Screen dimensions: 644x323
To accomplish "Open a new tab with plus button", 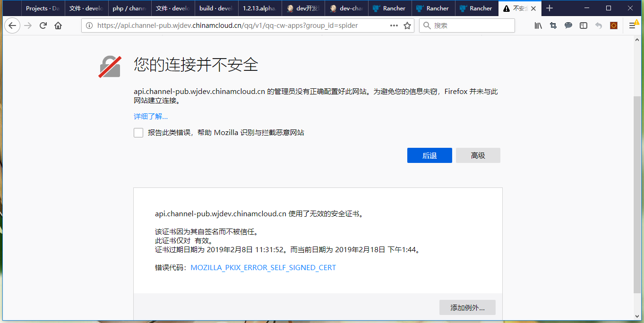I will 549,8.
